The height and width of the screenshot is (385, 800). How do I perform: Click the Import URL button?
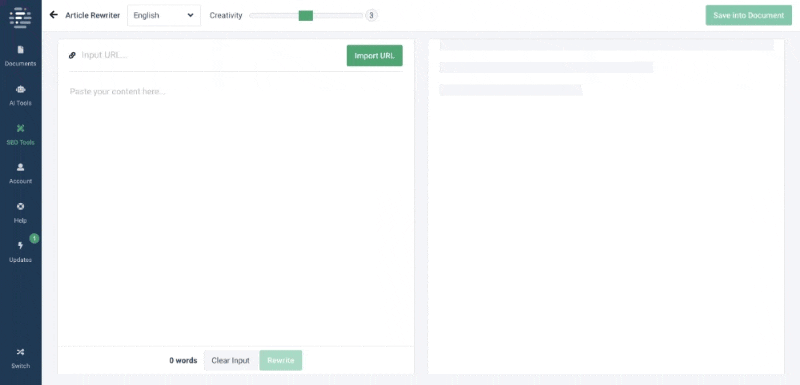(374, 56)
